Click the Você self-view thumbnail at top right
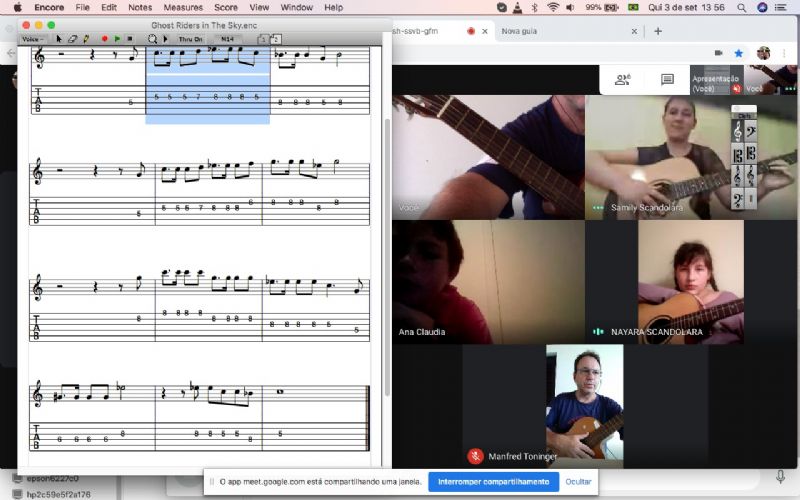Image resolution: width=800 pixels, height=500 pixels. pos(770,80)
